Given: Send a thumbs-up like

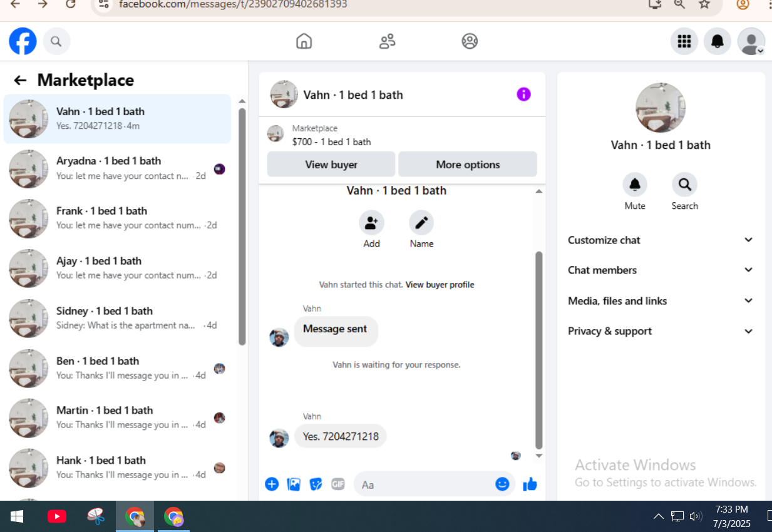Looking at the screenshot, I should 530,484.
